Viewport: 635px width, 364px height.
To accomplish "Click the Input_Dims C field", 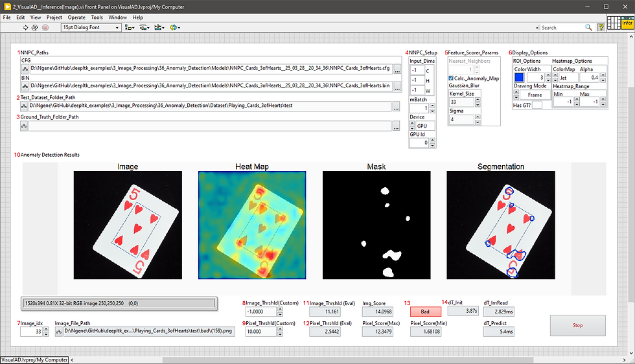I will [x=417, y=71].
